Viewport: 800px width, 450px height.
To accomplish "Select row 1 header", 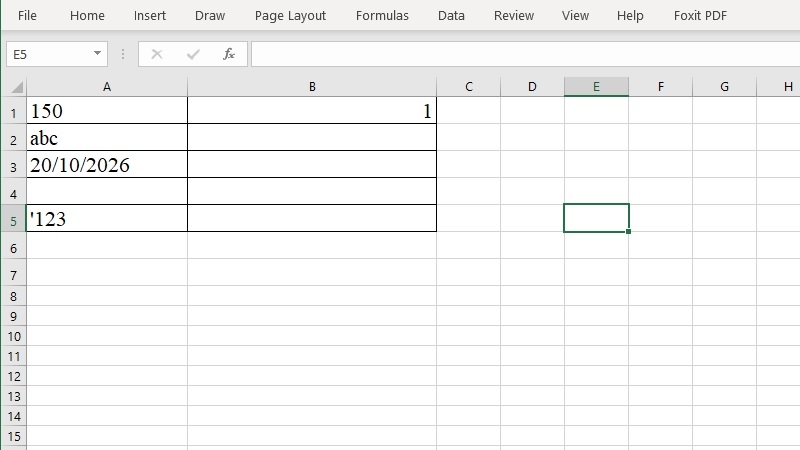I will 13,110.
